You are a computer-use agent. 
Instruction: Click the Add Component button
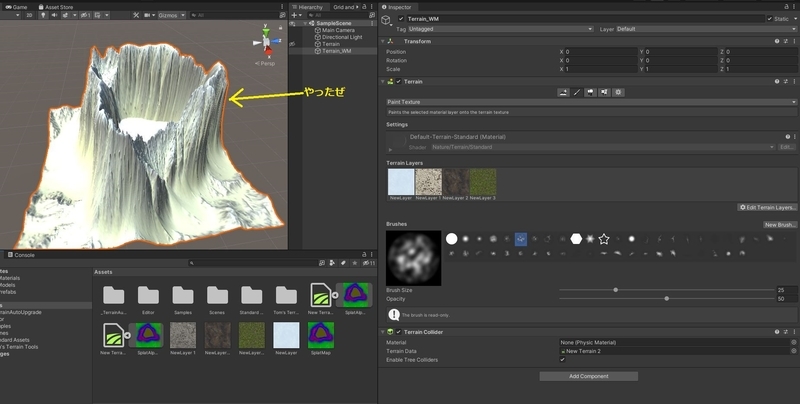click(x=588, y=376)
